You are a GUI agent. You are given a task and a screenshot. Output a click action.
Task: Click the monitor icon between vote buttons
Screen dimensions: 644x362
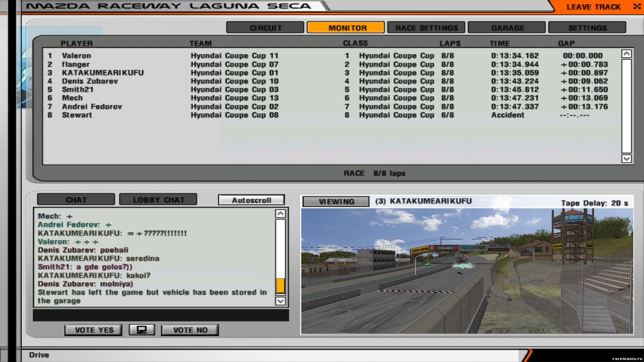[x=142, y=330]
